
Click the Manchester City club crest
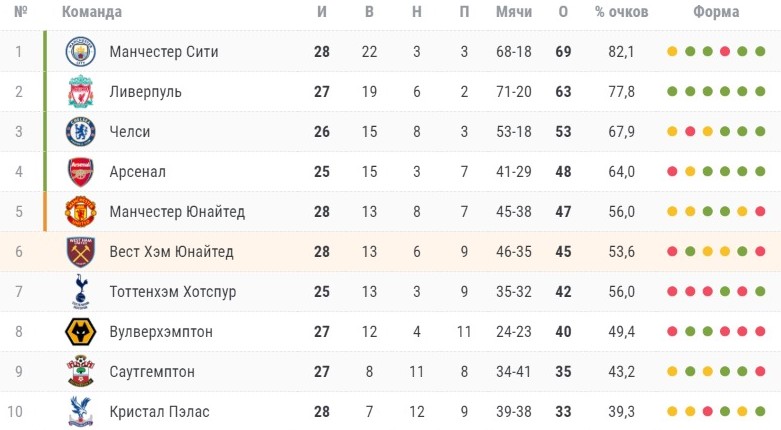pyautogui.click(x=80, y=51)
